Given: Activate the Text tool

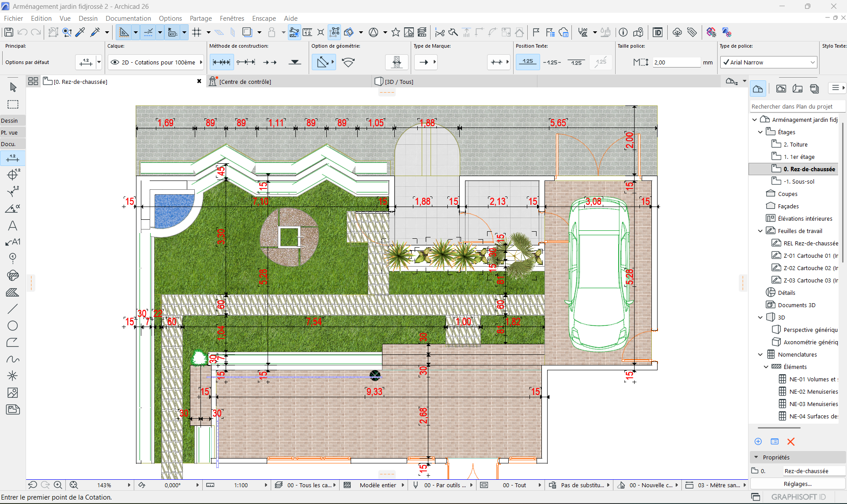Looking at the screenshot, I should (13, 226).
